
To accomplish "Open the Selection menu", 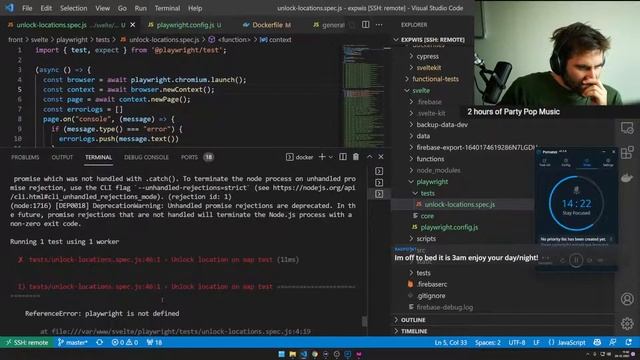I will coord(73,8).
